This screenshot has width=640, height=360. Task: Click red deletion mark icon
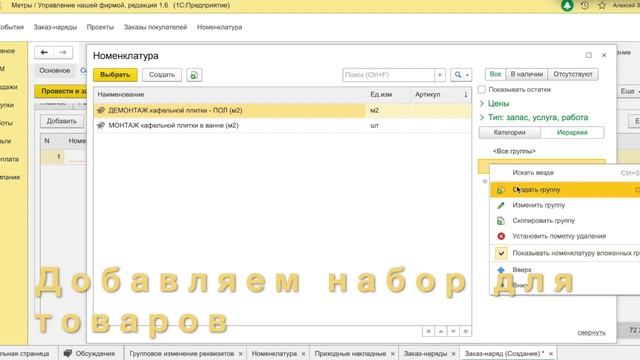501,236
